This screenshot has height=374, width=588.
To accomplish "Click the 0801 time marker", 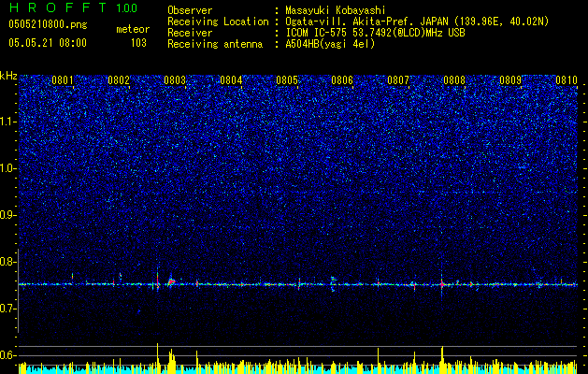I will (x=63, y=80).
